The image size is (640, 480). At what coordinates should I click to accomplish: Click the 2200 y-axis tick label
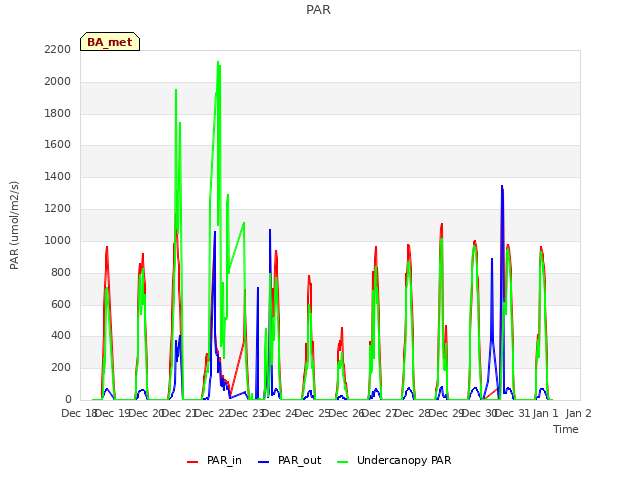pos(58,49)
